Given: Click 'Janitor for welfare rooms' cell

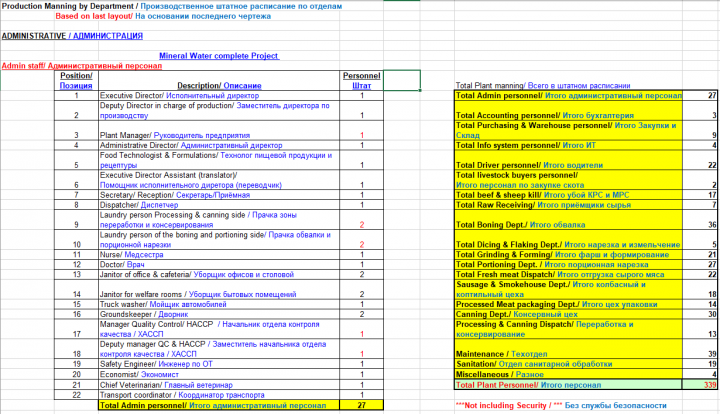Looking at the screenshot, I should pos(219,290).
